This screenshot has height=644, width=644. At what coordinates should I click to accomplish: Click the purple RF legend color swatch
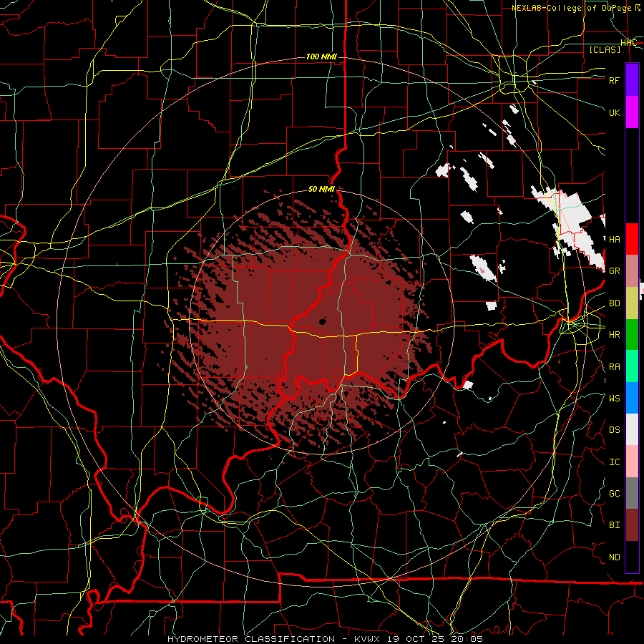point(632,79)
